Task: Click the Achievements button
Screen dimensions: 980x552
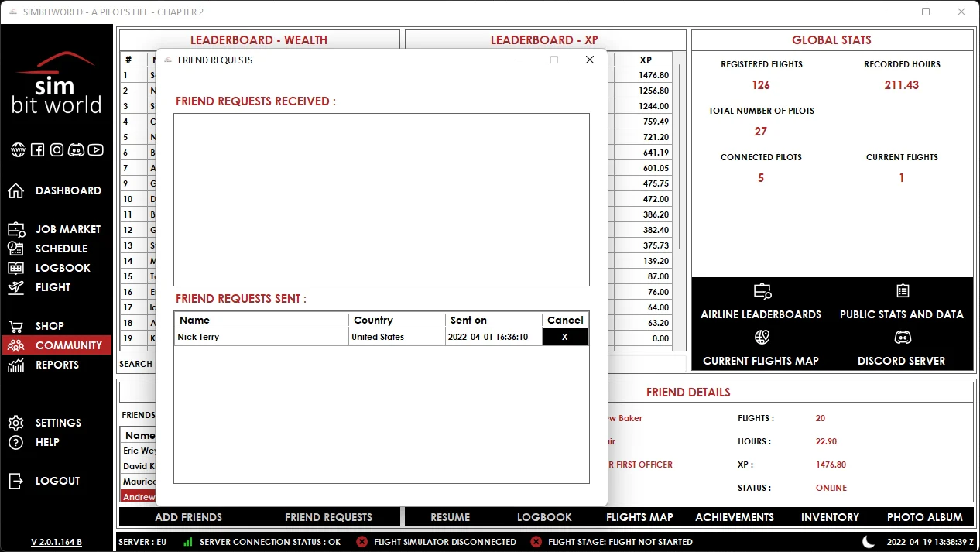Action: click(735, 517)
